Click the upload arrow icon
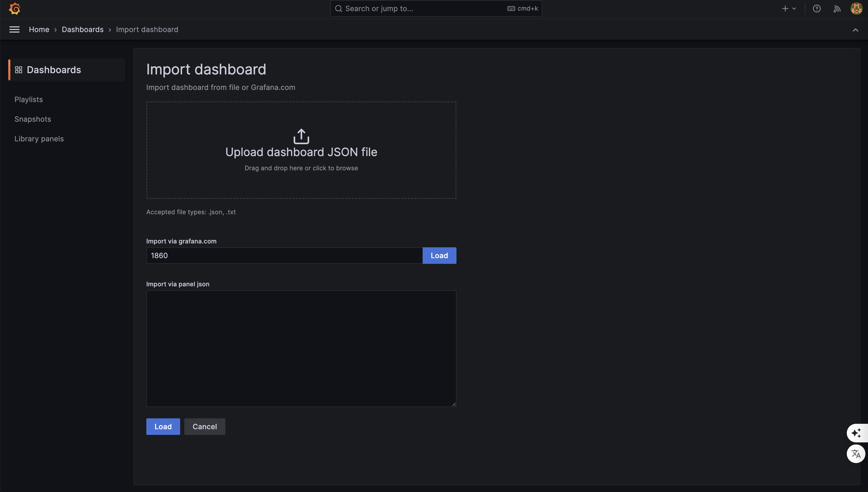This screenshot has width=868, height=492. pos(301,136)
